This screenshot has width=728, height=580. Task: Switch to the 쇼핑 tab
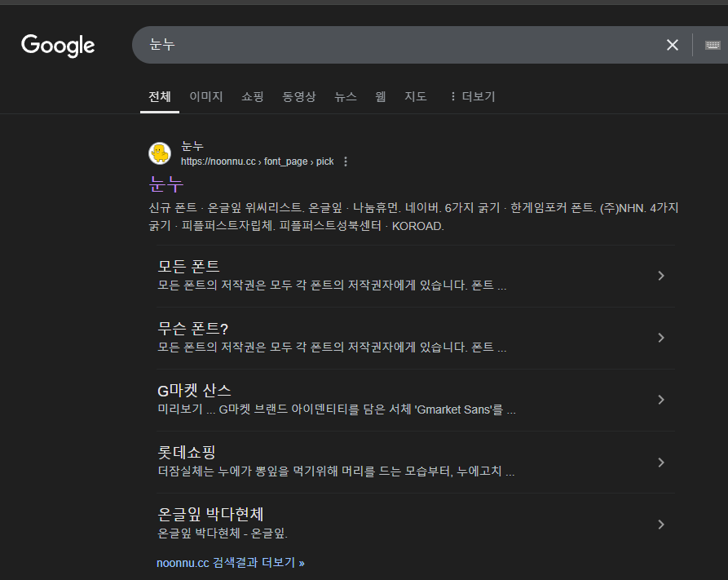tap(253, 96)
